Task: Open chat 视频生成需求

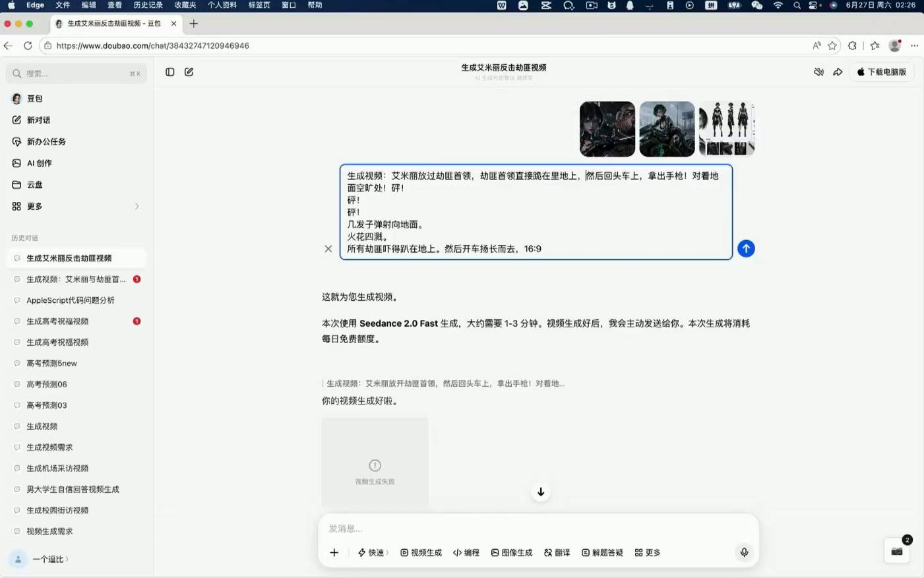Action: point(76,531)
